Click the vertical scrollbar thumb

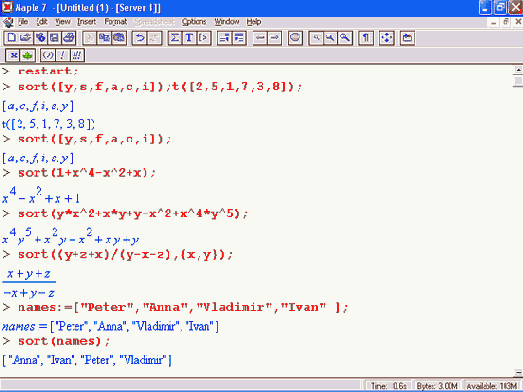click(x=518, y=81)
